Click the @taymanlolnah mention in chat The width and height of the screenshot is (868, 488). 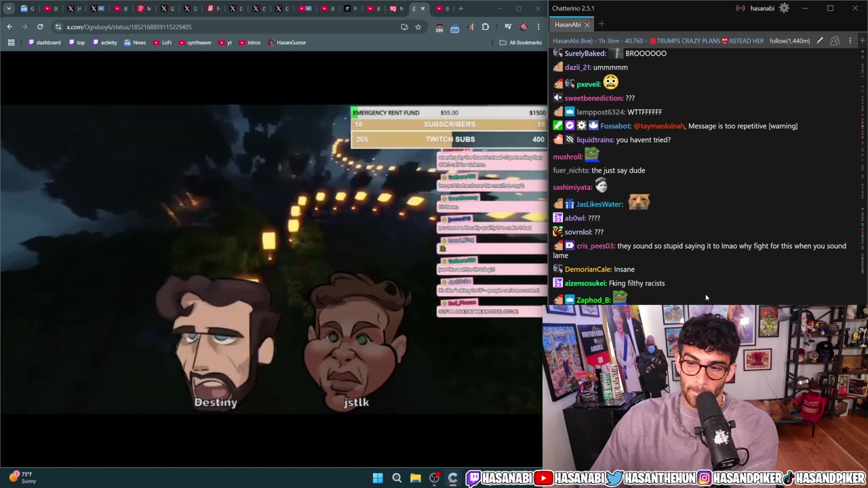pyautogui.click(x=659, y=126)
